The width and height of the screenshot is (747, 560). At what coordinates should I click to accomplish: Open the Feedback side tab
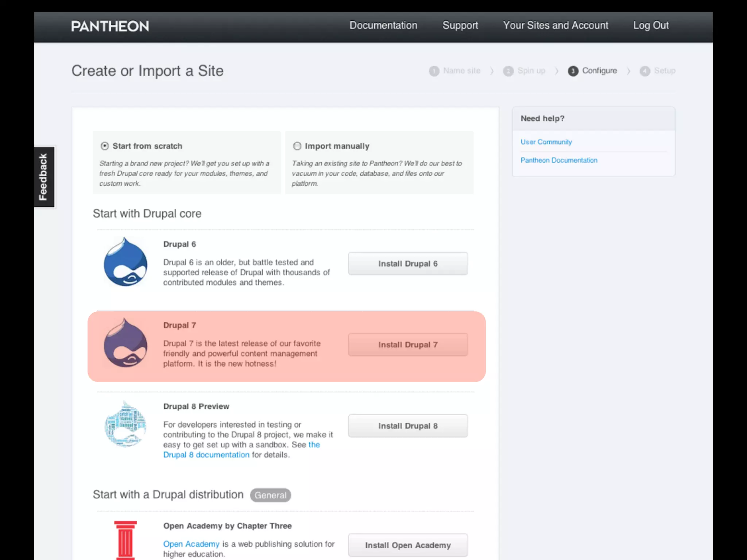(x=44, y=177)
